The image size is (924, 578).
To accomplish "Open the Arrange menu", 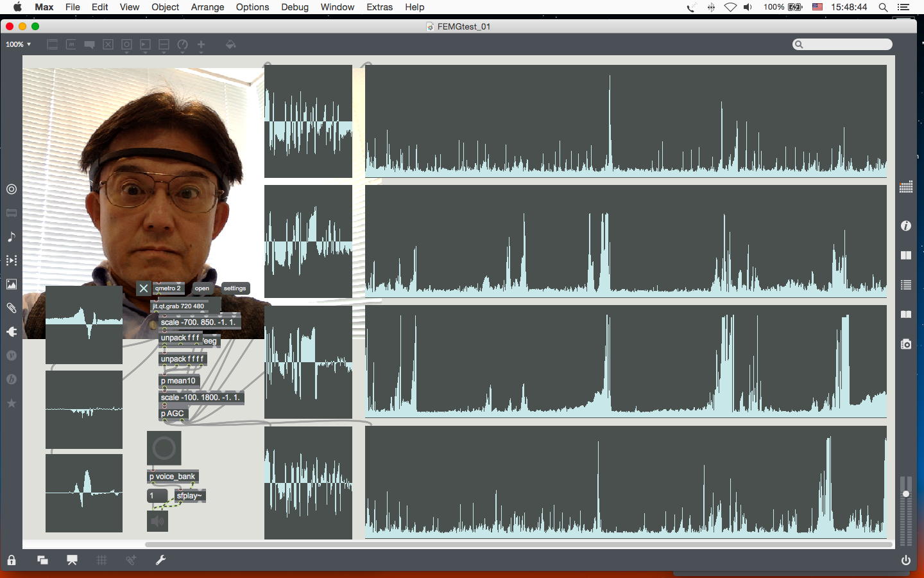I will pos(207,7).
